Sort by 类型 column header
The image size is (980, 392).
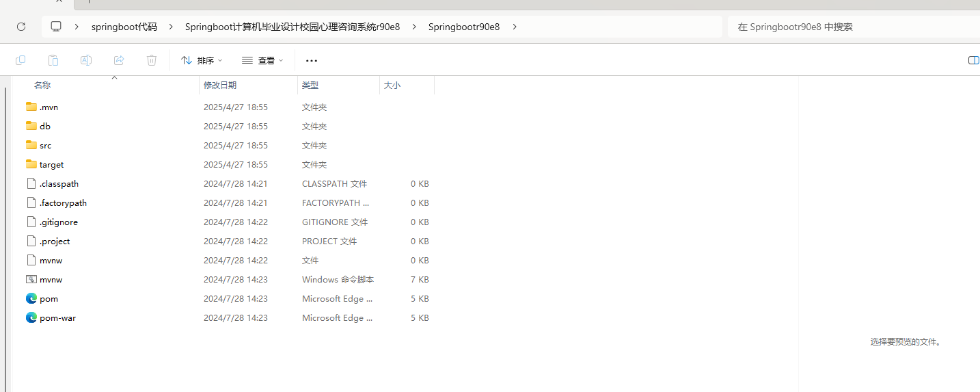click(310, 86)
